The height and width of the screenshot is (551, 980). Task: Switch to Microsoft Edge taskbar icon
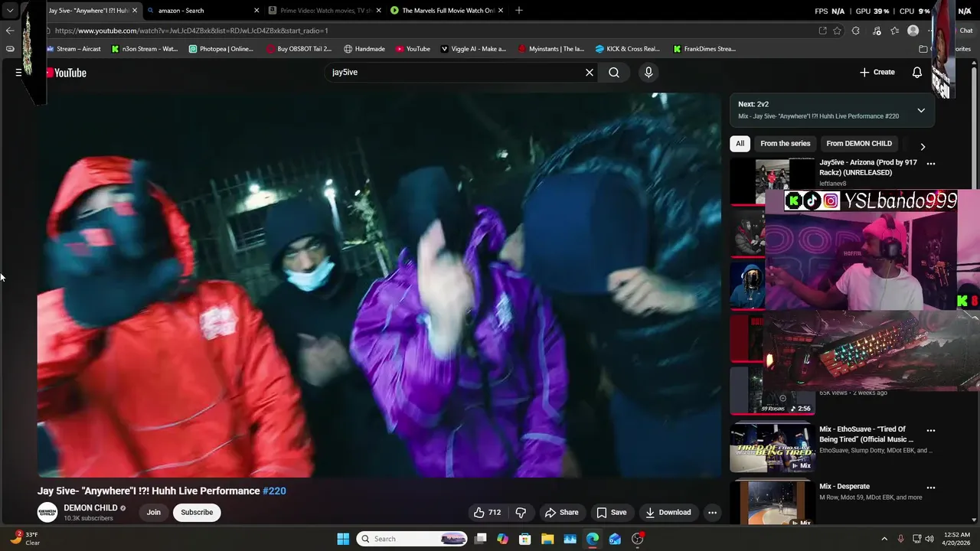click(593, 539)
